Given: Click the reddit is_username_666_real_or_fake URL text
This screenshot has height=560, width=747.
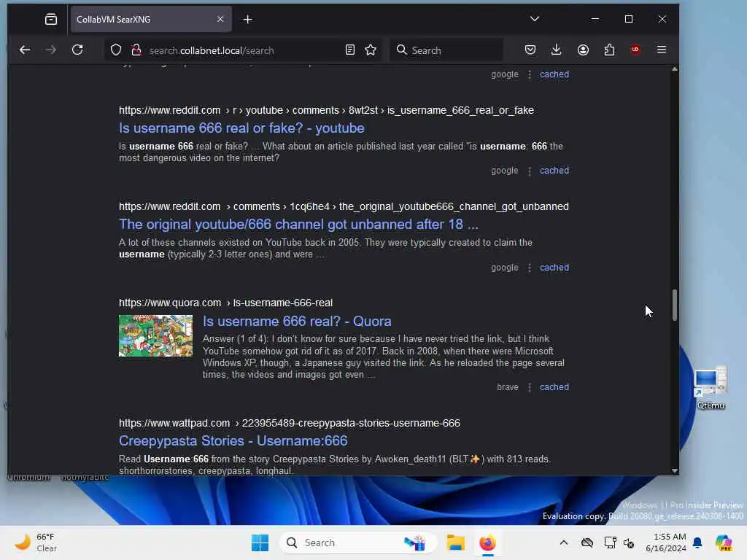Looking at the screenshot, I should click(x=326, y=111).
